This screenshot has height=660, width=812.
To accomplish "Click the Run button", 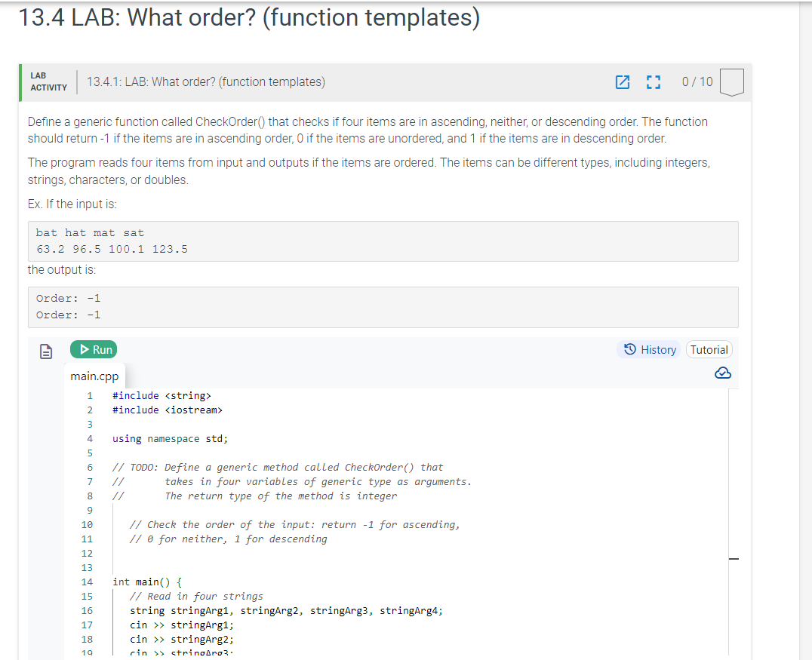I will [x=94, y=349].
